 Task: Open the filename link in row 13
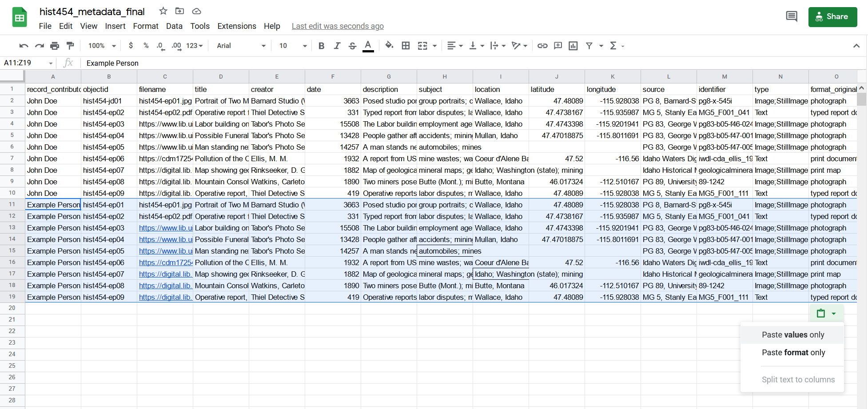pos(165,228)
